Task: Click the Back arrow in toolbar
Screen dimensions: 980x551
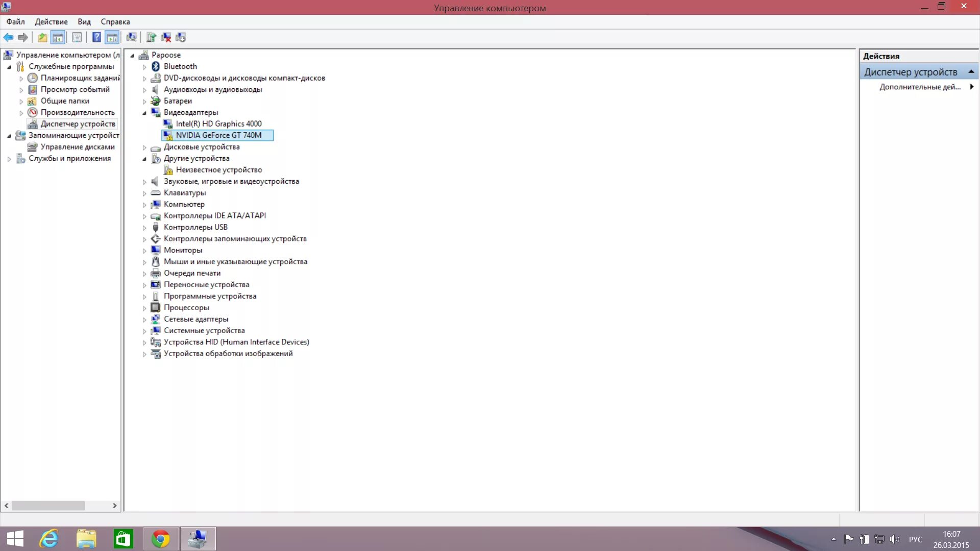Action: 8,37
